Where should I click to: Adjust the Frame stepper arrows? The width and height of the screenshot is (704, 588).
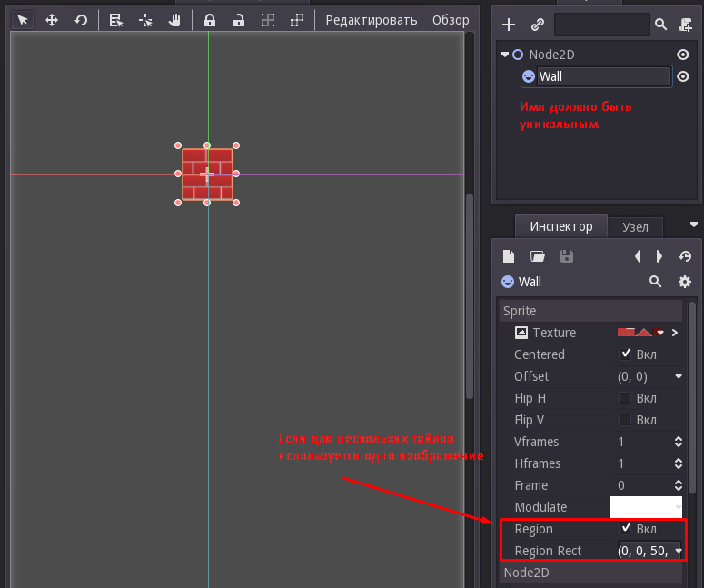click(x=679, y=485)
